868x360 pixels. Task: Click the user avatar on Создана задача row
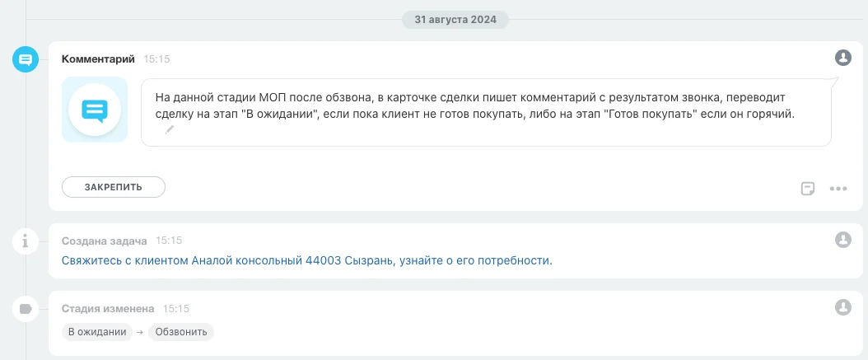click(x=842, y=239)
